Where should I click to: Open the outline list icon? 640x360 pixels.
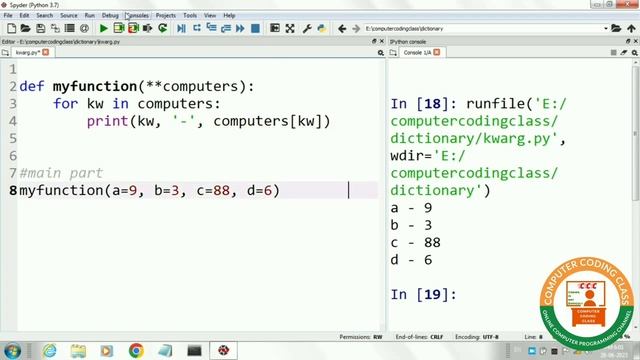70,29
